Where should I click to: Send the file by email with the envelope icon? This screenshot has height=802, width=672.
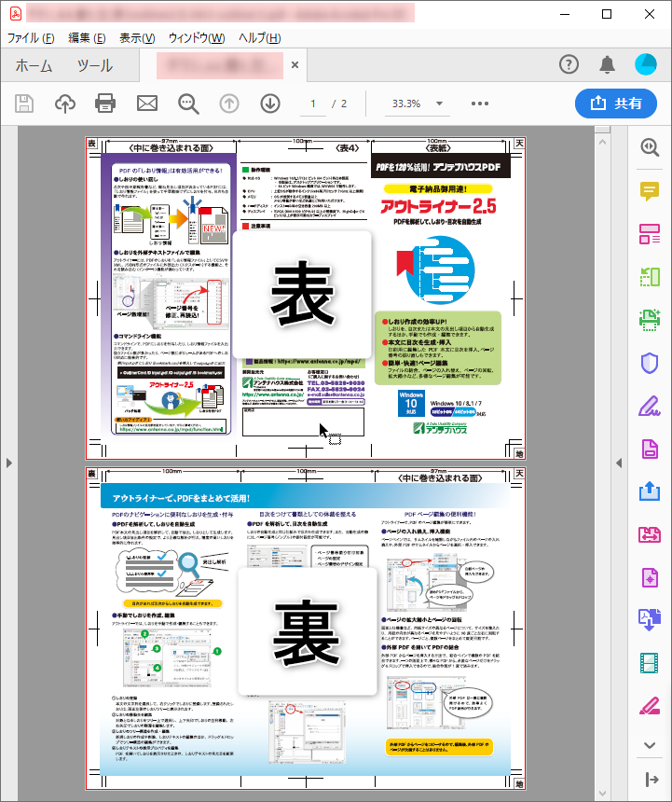[147, 104]
